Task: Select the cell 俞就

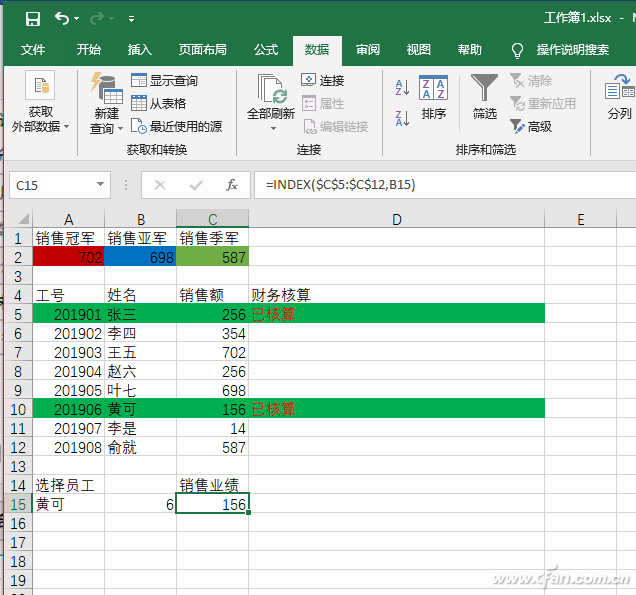Action: coord(140,447)
